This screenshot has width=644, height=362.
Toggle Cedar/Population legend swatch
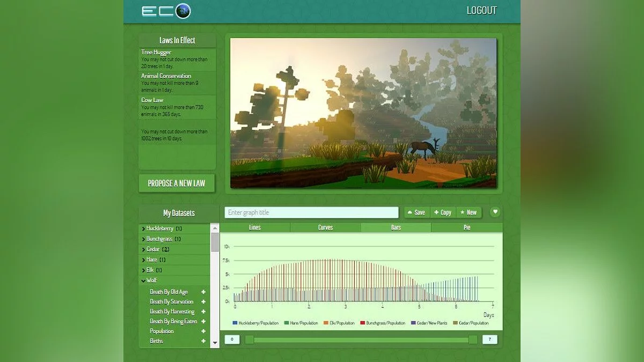(456, 323)
